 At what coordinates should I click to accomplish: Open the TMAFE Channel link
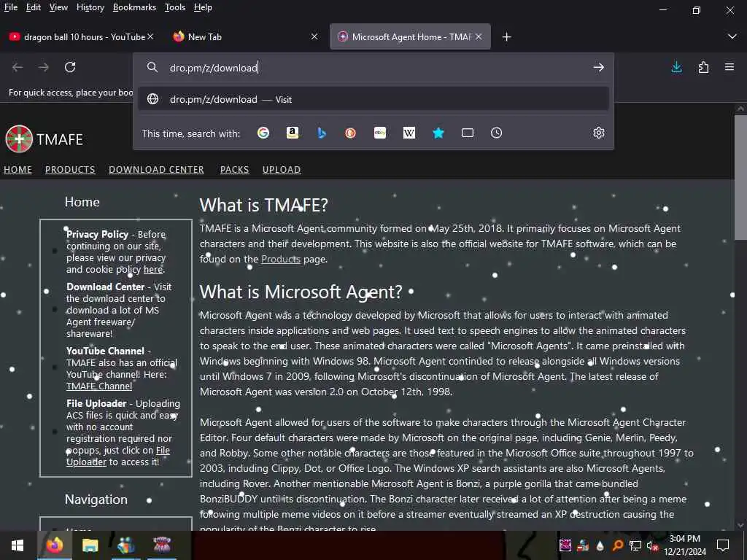pos(99,386)
